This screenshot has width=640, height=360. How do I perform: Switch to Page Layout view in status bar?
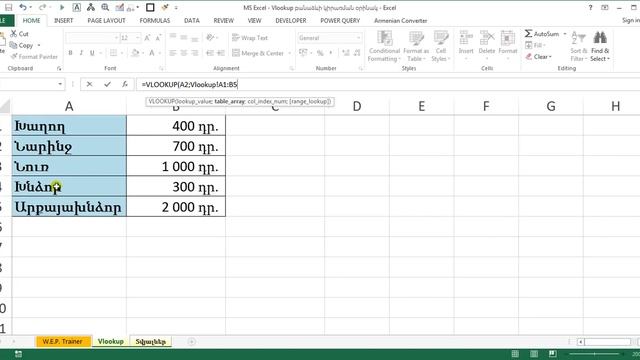pos(534,353)
